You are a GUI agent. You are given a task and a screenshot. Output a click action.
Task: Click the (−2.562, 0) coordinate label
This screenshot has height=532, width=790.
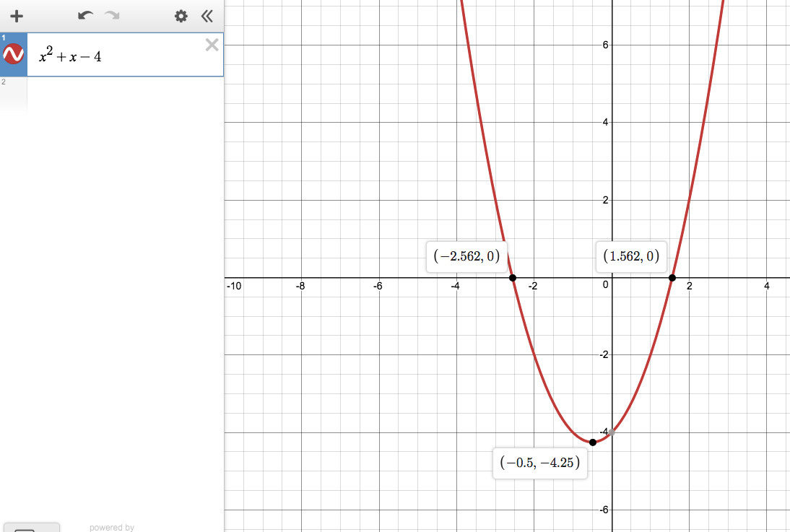point(466,256)
